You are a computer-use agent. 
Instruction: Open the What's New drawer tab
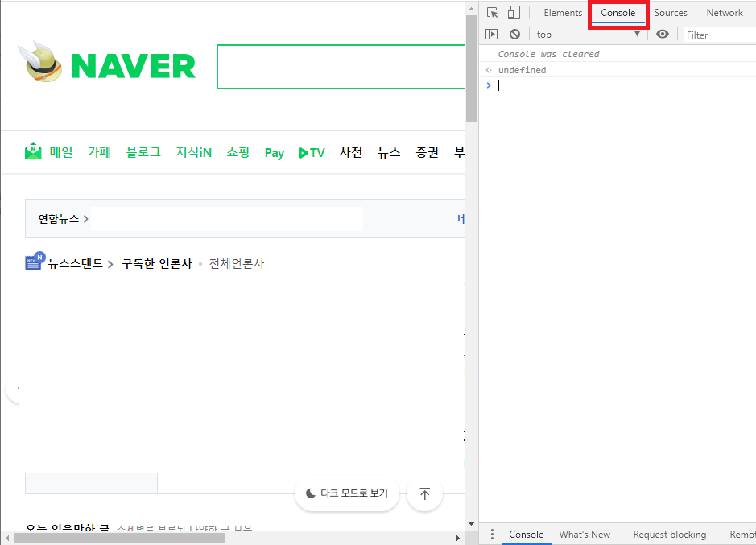pyautogui.click(x=585, y=535)
